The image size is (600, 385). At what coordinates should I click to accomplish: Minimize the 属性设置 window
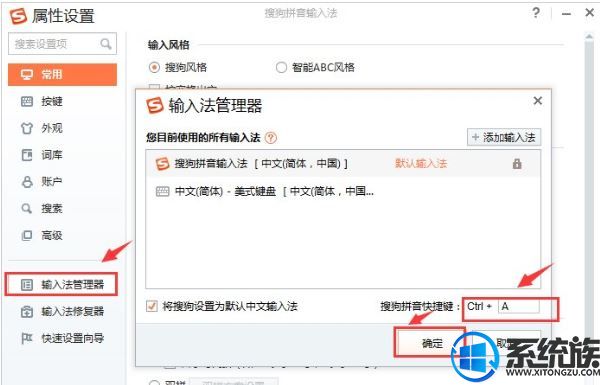[x=567, y=14]
